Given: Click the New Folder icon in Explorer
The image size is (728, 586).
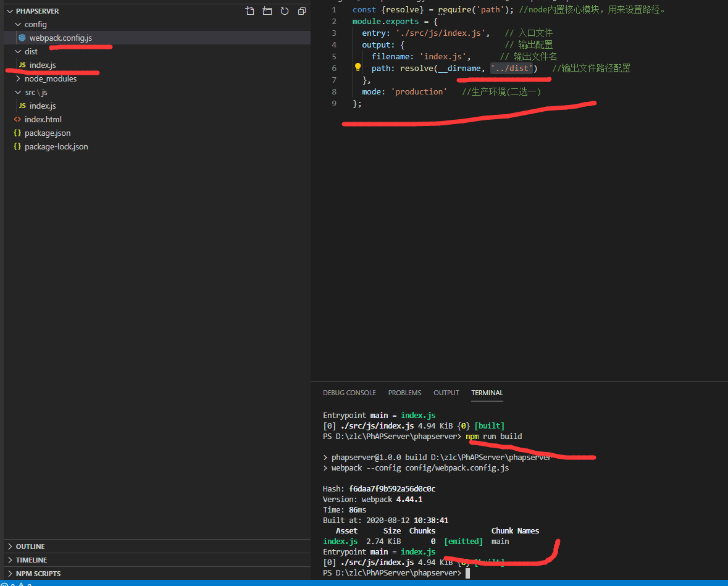Looking at the screenshot, I should point(267,11).
